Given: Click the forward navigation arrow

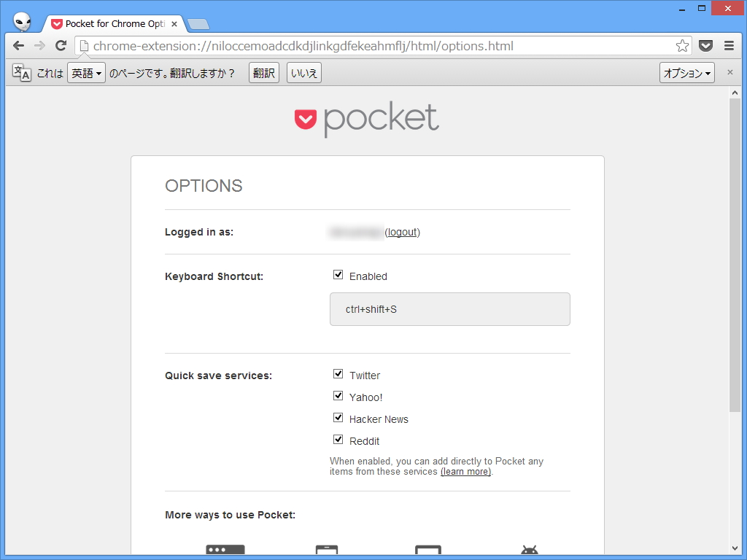Looking at the screenshot, I should tap(39, 46).
